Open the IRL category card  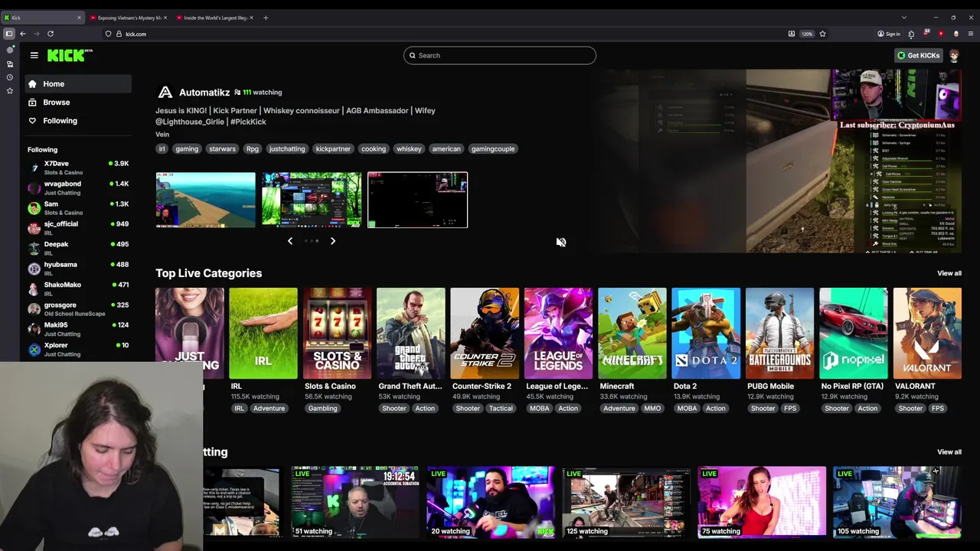[263, 334]
